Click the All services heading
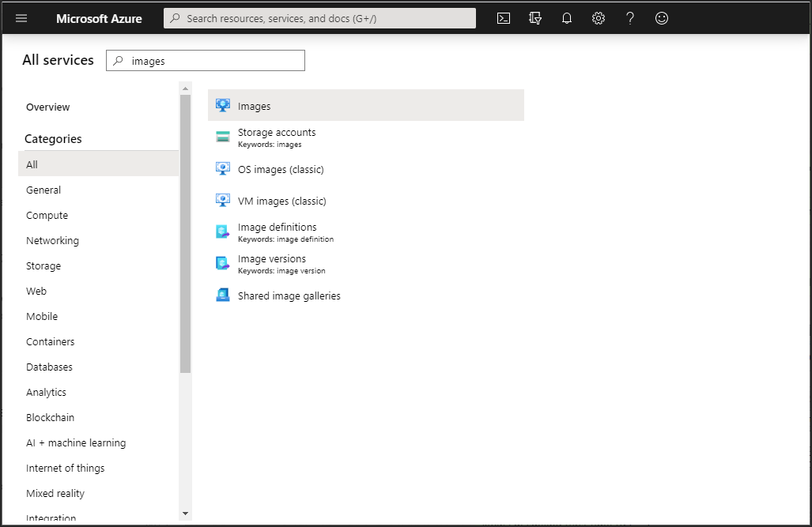Image resolution: width=812 pixels, height=527 pixels. pos(58,60)
